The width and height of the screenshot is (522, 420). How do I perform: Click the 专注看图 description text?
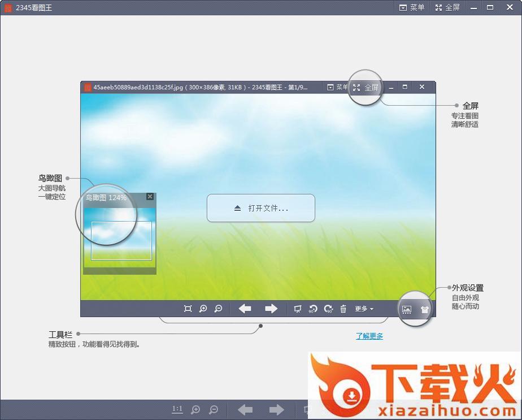pyautogui.click(x=465, y=116)
